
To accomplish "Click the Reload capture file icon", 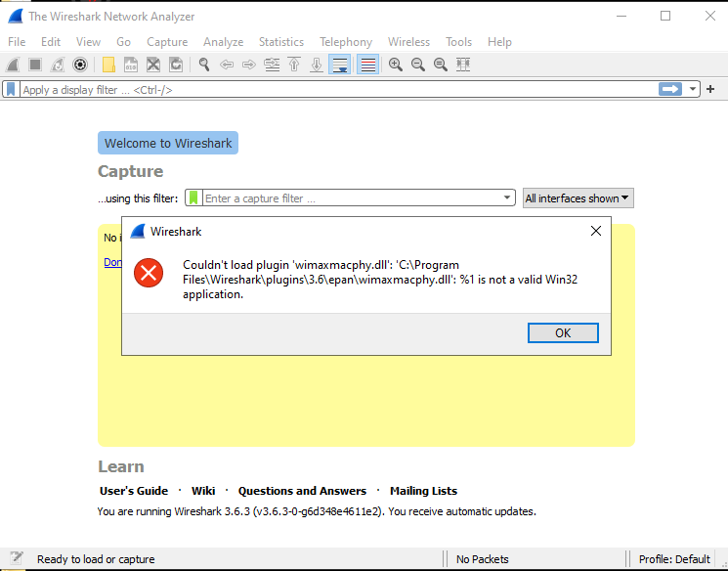I will [176, 65].
